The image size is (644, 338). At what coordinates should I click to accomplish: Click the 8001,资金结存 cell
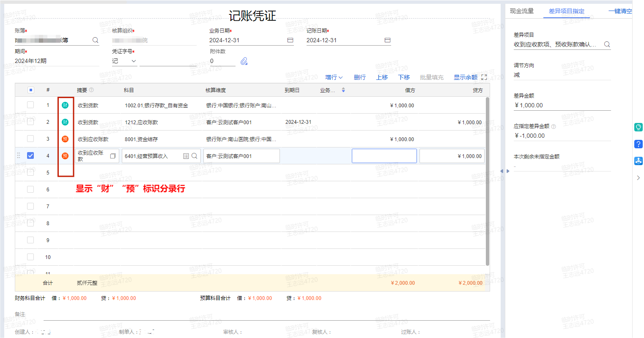coord(141,139)
